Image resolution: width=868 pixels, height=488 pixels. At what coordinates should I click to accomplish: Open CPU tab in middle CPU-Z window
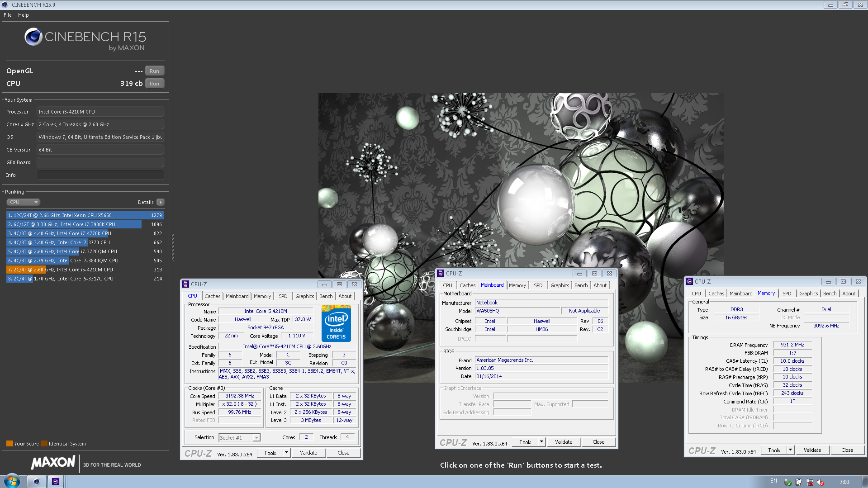click(447, 285)
